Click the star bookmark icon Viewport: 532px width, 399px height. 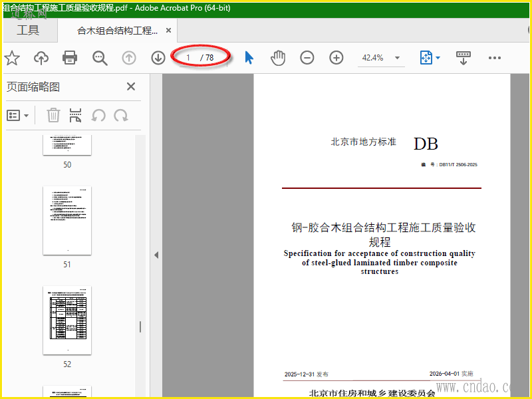tap(12, 58)
